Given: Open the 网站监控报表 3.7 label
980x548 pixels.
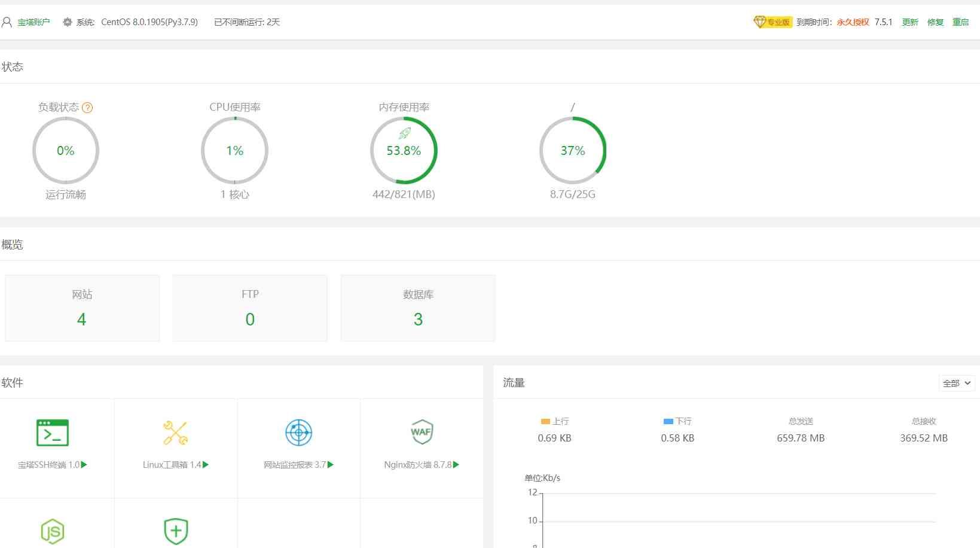Looking at the screenshot, I should coord(295,465).
